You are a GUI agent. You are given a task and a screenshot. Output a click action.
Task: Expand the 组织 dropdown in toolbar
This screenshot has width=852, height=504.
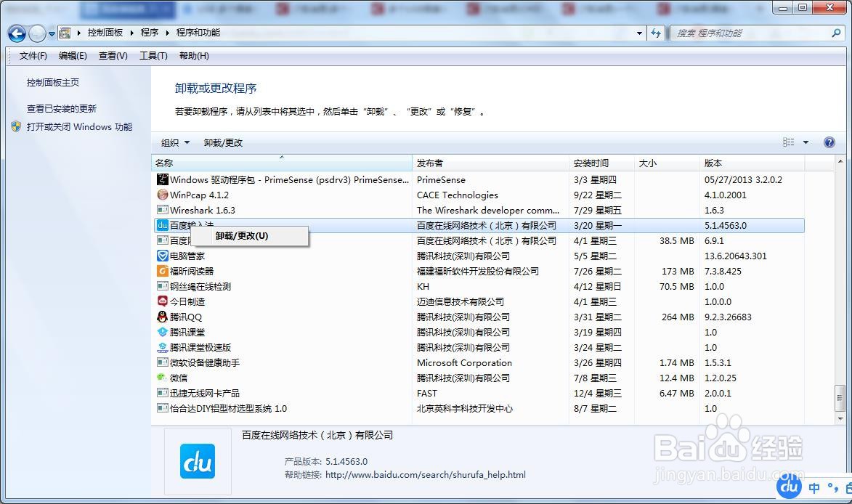tap(175, 142)
